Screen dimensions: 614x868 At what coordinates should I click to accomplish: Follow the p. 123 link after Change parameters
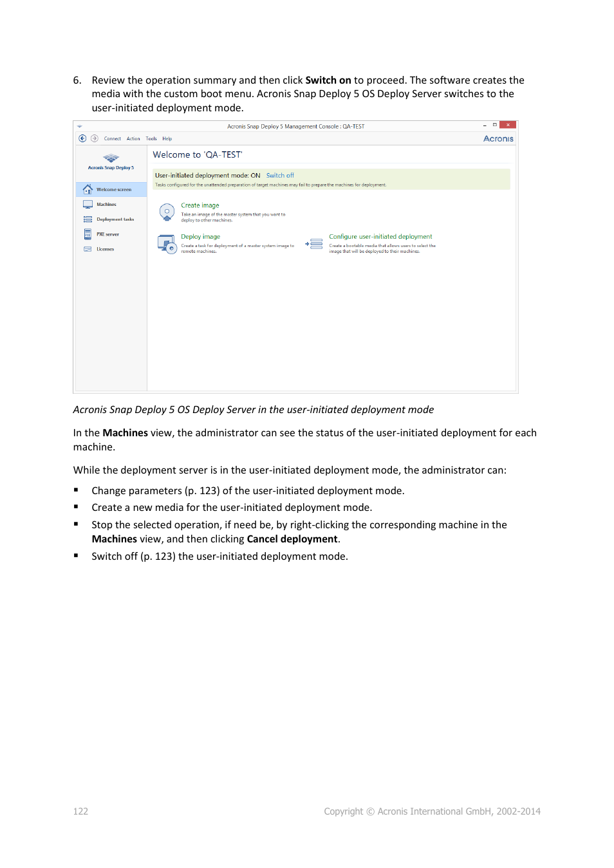(x=202, y=491)
